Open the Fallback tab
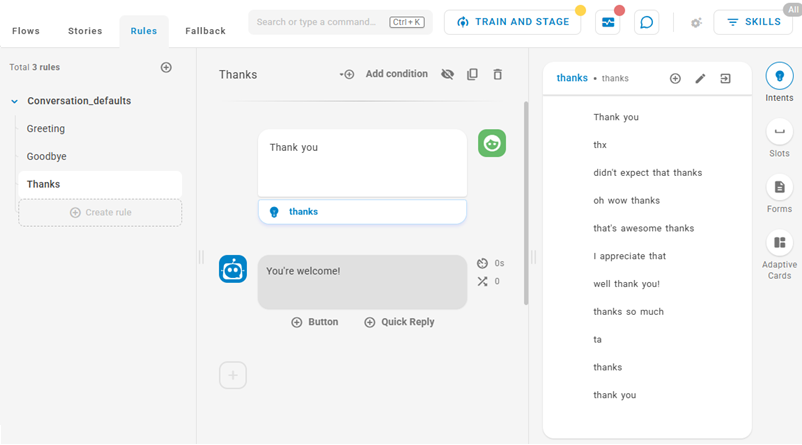Viewport: 802px width, 445px height. click(x=205, y=31)
